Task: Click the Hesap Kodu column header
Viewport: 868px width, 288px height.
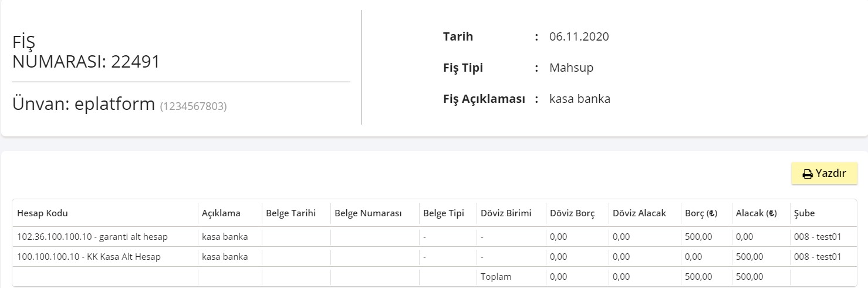Action: point(43,213)
